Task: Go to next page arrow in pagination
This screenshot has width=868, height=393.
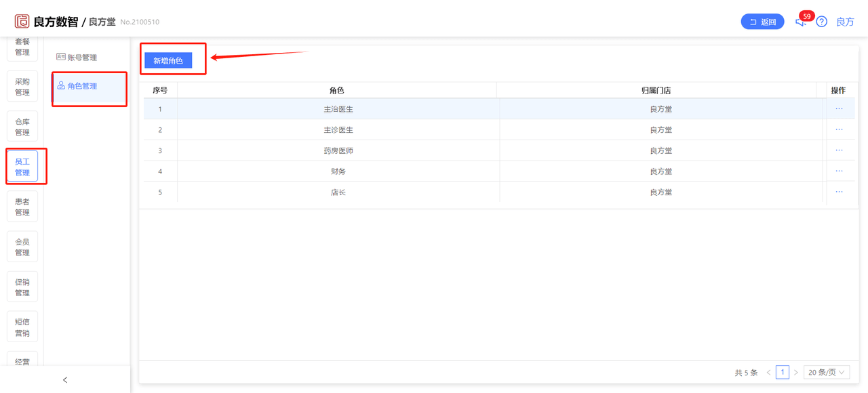Action: [x=796, y=373]
